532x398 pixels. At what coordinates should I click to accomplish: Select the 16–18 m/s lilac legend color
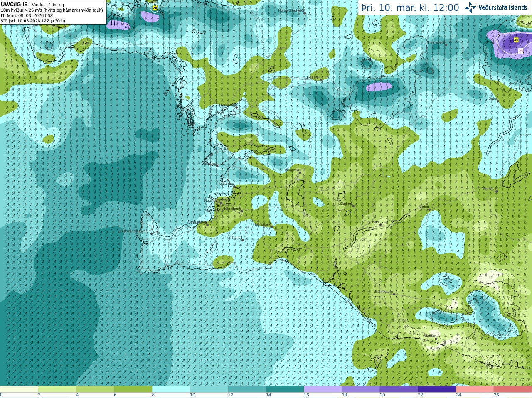tap(323, 389)
